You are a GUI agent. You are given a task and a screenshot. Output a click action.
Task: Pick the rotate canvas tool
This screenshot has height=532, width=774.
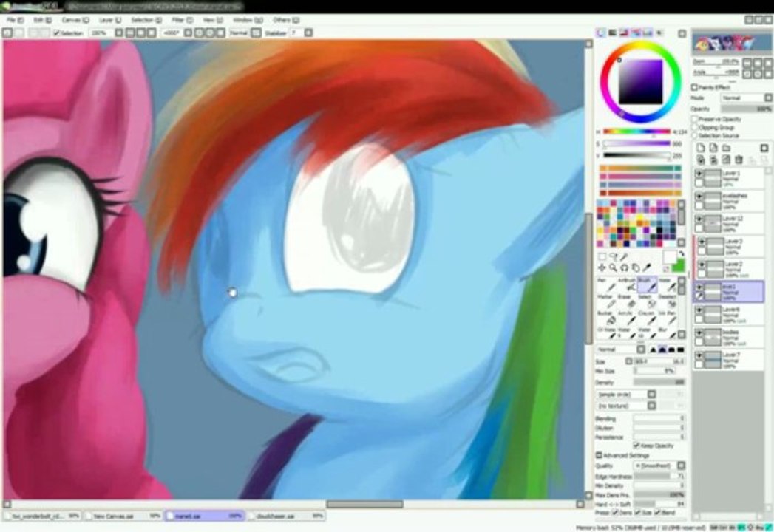[x=625, y=267]
